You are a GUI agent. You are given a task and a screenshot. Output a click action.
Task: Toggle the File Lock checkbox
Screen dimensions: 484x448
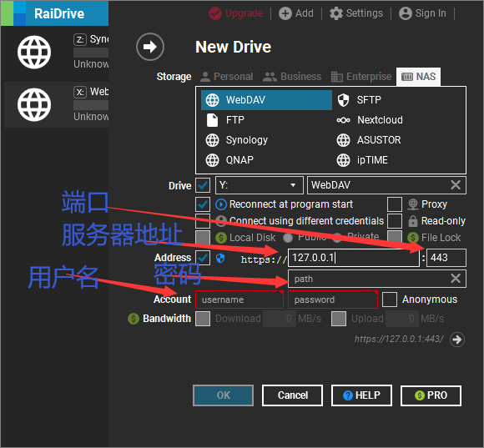[395, 238]
